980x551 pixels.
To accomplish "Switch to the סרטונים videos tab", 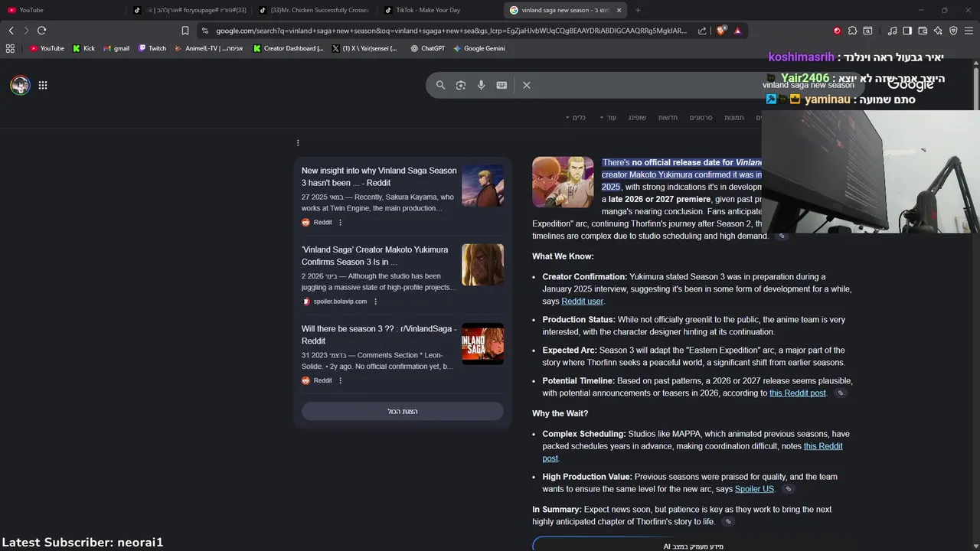I will tap(701, 117).
